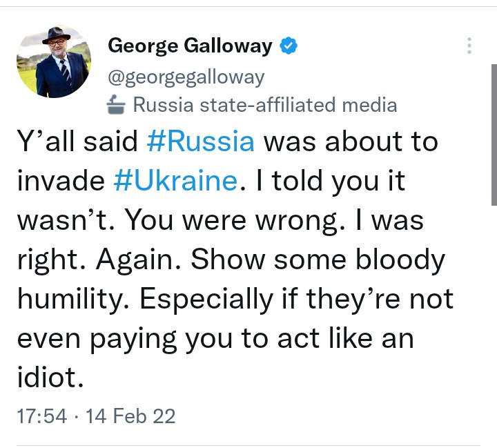Open George Galloway's profile picture
The width and height of the screenshot is (497, 448).
pyautogui.click(x=54, y=61)
